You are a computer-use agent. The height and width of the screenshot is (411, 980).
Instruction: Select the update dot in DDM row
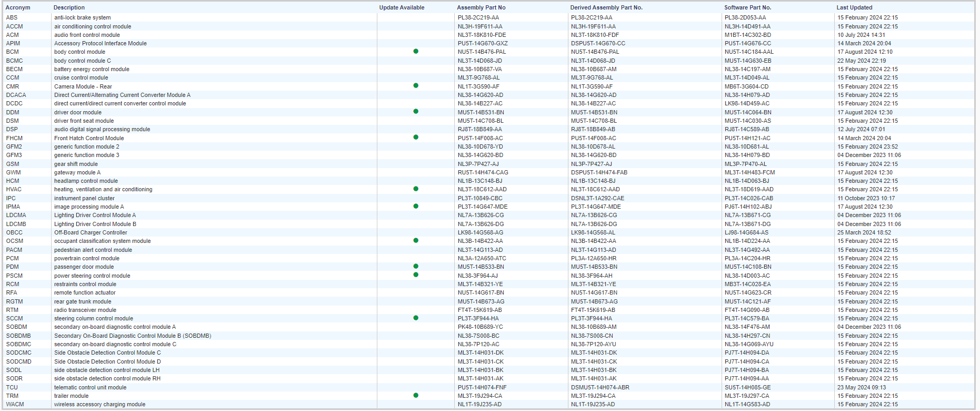[416, 112]
